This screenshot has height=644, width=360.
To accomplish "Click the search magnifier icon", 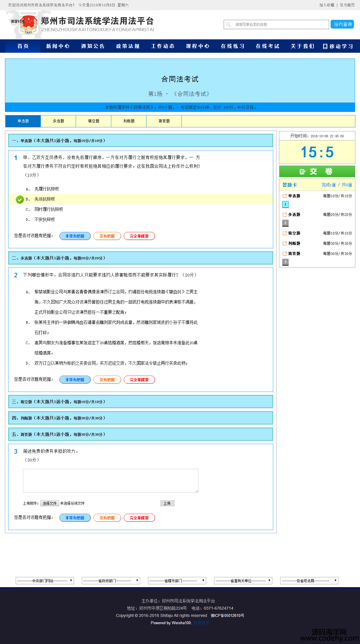I will (x=228, y=24).
